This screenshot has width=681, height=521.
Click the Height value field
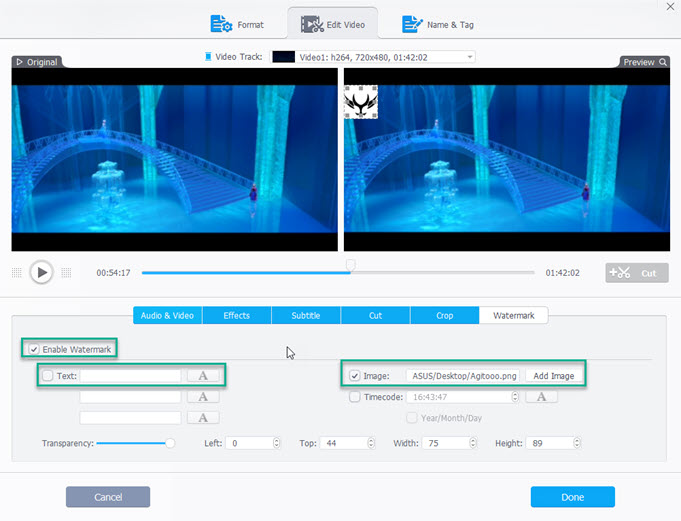tap(549, 443)
